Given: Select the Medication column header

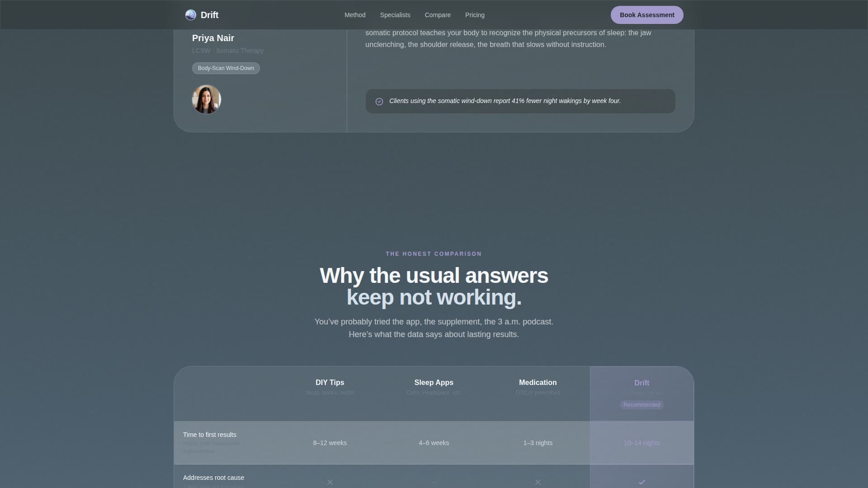Looking at the screenshot, I should [x=538, y=383].
